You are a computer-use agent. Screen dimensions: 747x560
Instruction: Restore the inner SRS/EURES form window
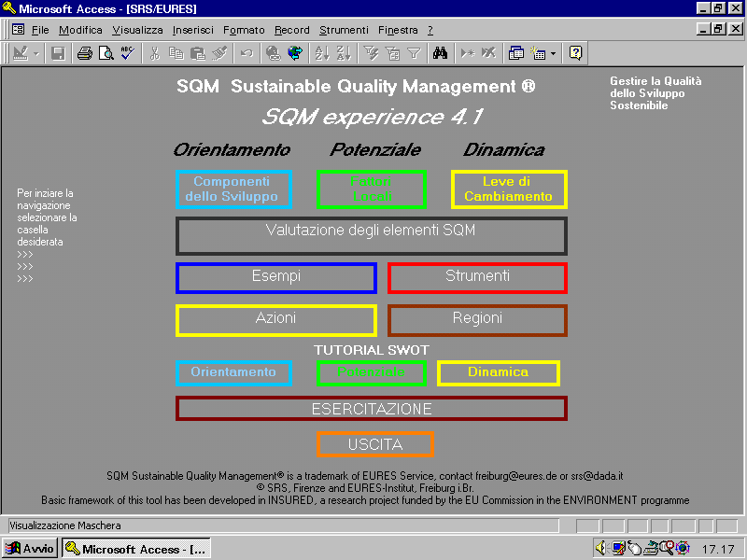[718, 30]
